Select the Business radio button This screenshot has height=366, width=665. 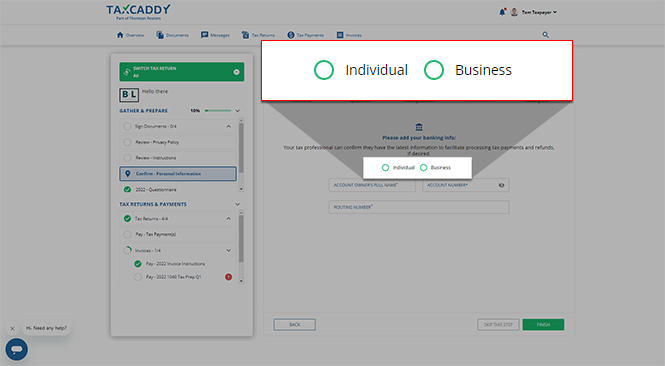pos(423,168)
